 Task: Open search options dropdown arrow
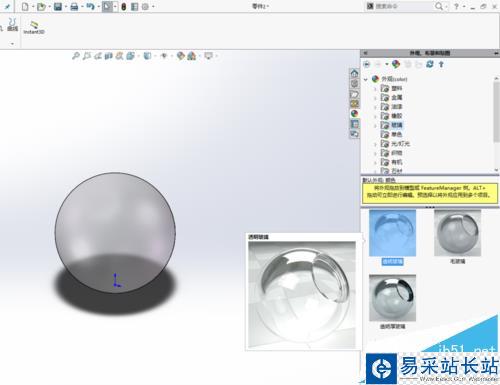(447, 7)
